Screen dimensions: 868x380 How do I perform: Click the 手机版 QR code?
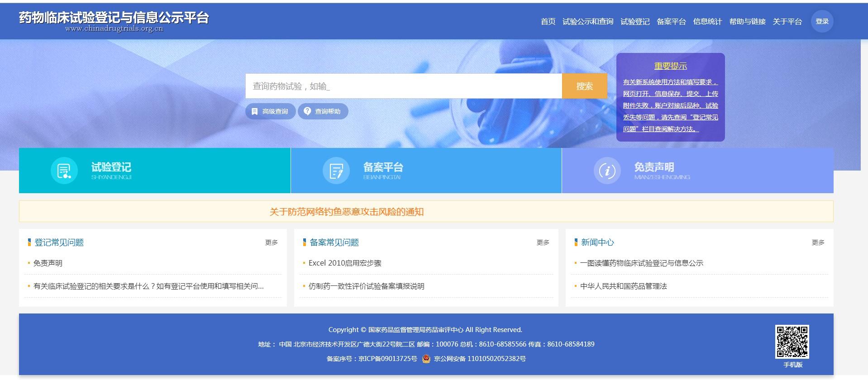click(792, 342)
